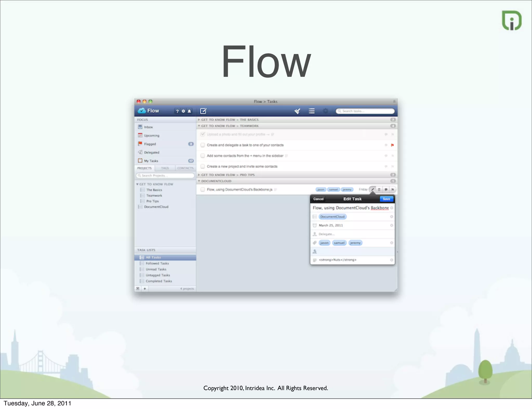Click the Delegate field in Edit Task

(353, 234)
